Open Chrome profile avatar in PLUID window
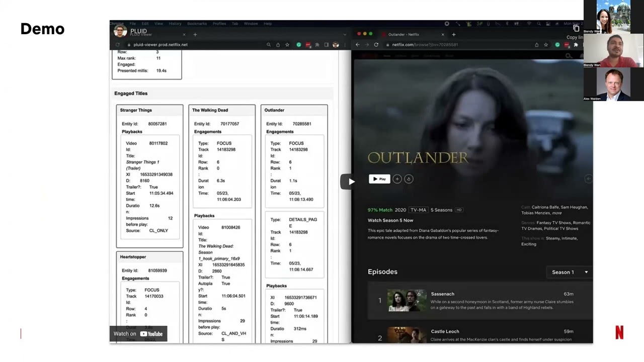Viewport: 644px width, 362px height. click(336, 45)
